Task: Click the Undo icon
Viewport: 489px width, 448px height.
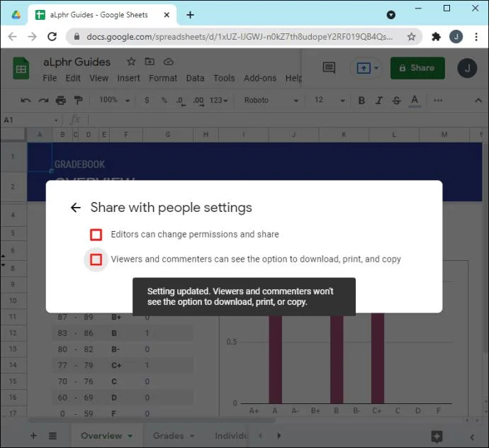Action: click(26, 101)
